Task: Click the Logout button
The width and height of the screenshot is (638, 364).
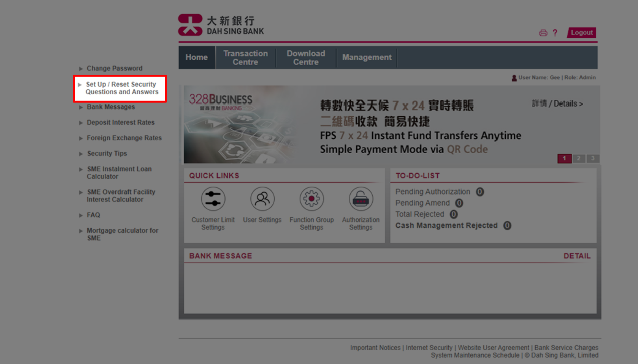Action: click(581, 33)
